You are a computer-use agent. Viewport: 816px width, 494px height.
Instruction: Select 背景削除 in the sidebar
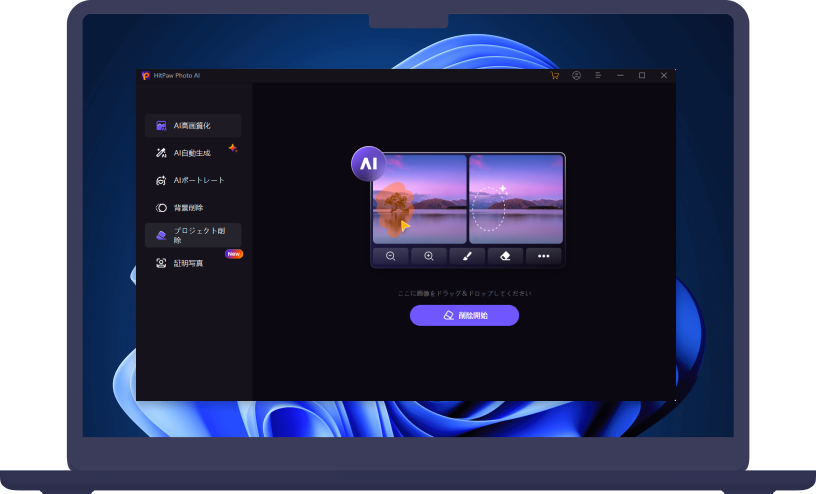pos(193,208)
